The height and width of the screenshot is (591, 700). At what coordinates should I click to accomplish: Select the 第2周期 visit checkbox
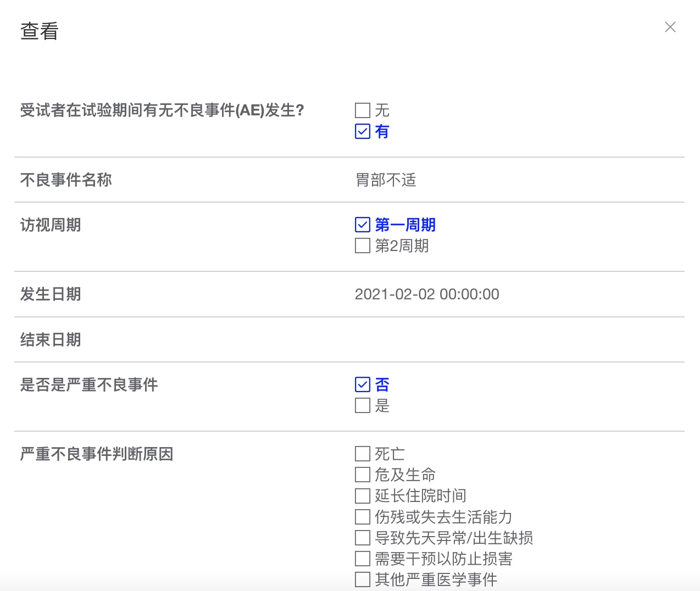[x=363, y=246]
